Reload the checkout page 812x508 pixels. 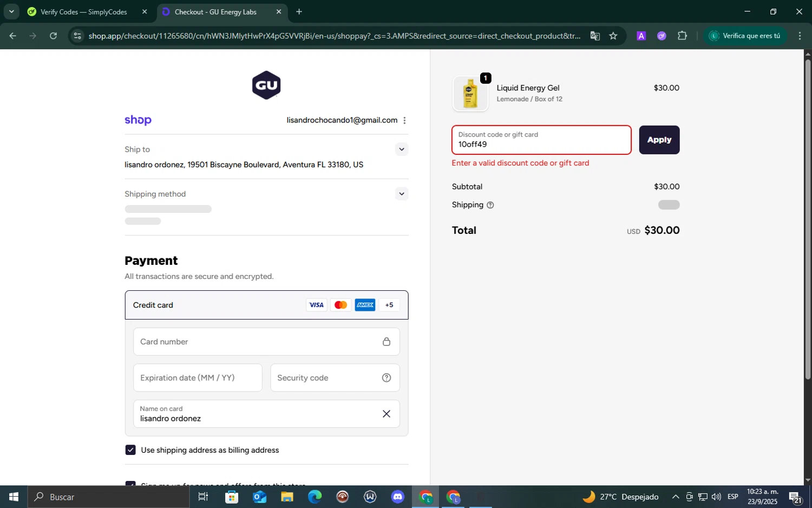53,36
